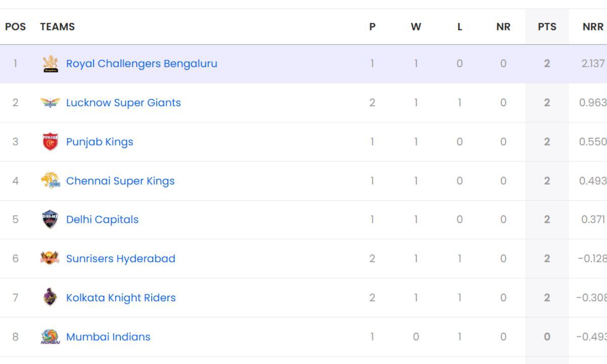
Task: Click the Lucknow Super Giants logo icon
Action: [x=50, y=103]
